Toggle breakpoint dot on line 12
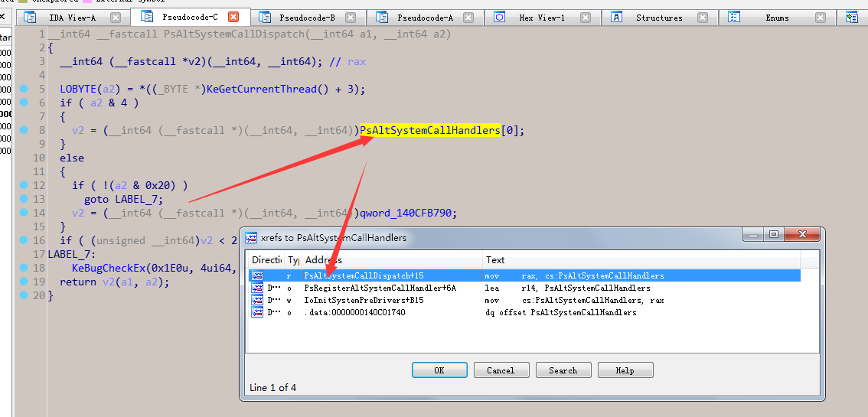This screenshot has height=417, width=868. point(23,184)
